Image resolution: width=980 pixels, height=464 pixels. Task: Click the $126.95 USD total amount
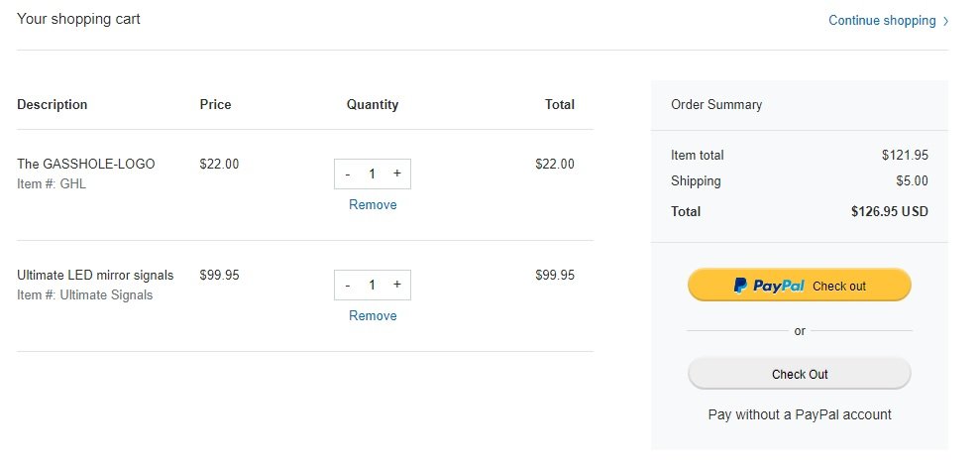click(x=890, y=211)
